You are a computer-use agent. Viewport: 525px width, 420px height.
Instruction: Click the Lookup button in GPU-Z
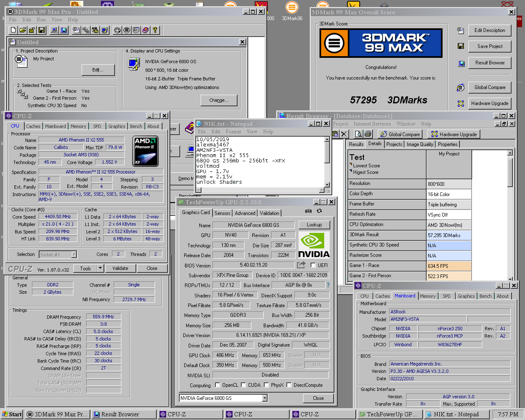tap(314, 225)
